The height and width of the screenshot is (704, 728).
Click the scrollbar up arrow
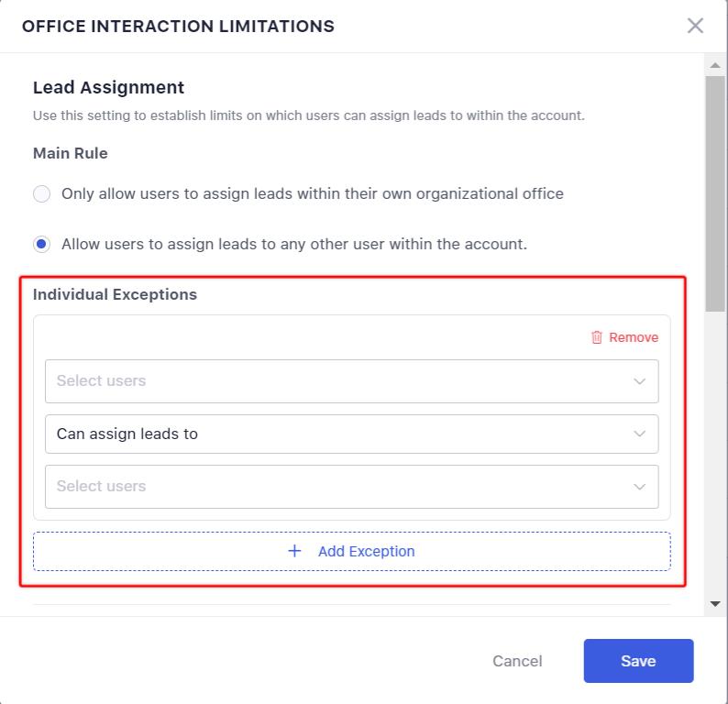pyautogui.click(x=715, y=65)
